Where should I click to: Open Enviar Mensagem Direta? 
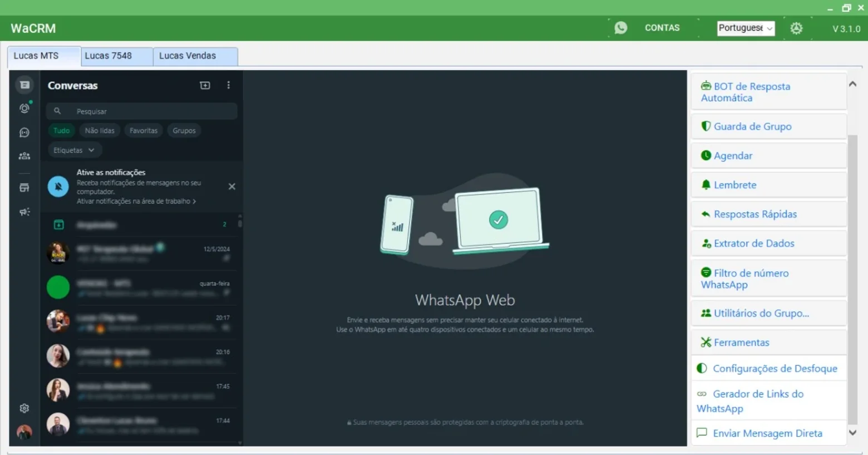(x=769, y=433)
